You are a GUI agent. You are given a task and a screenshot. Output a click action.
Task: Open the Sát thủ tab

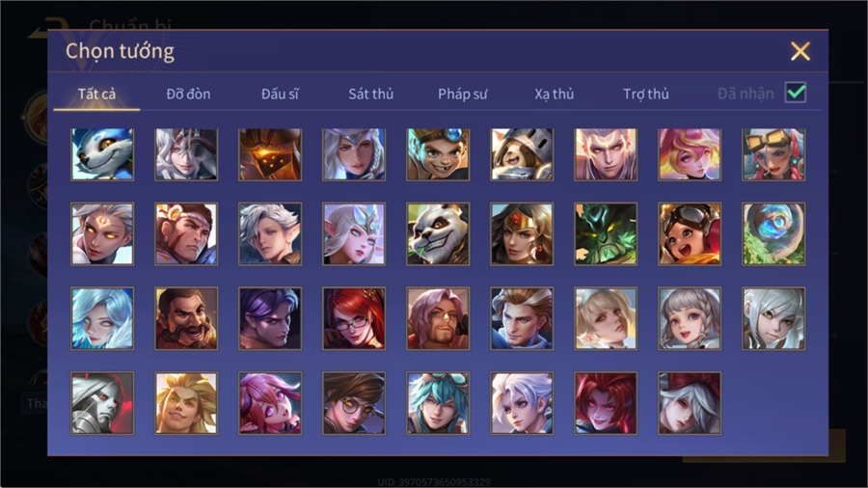(x=371, y=95)
